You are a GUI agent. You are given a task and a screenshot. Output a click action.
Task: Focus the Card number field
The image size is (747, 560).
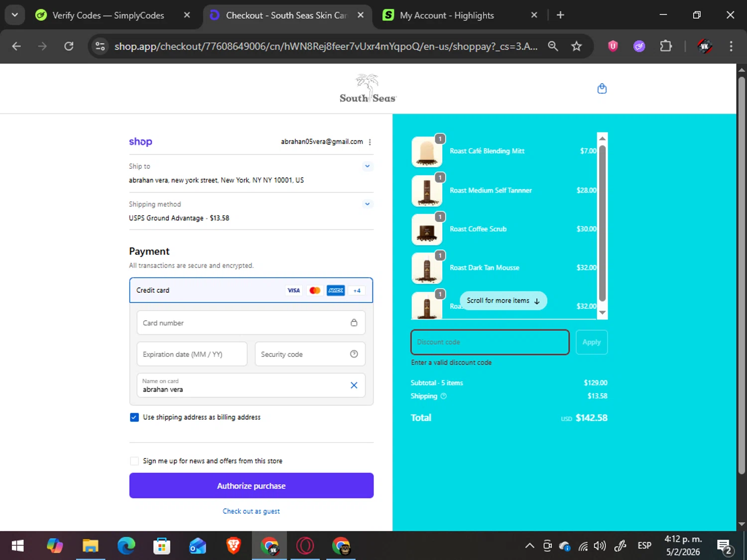click(251, 323)
